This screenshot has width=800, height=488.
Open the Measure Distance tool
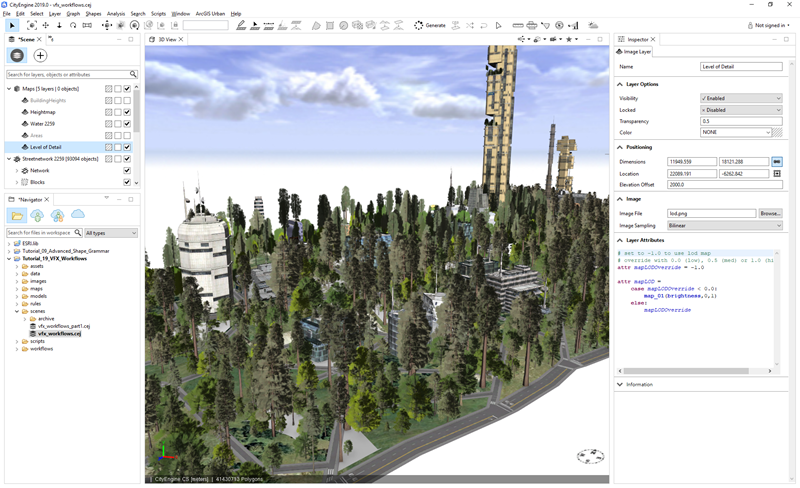click(x=518, y=25)
